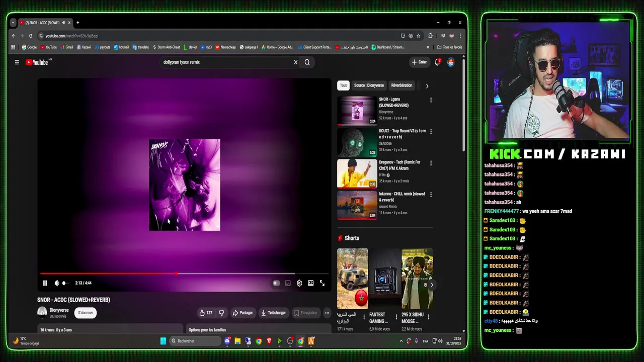644x362 pixels.
Task: Open more actions menu beside Enregistrer
Action: (x=327, y=313)
